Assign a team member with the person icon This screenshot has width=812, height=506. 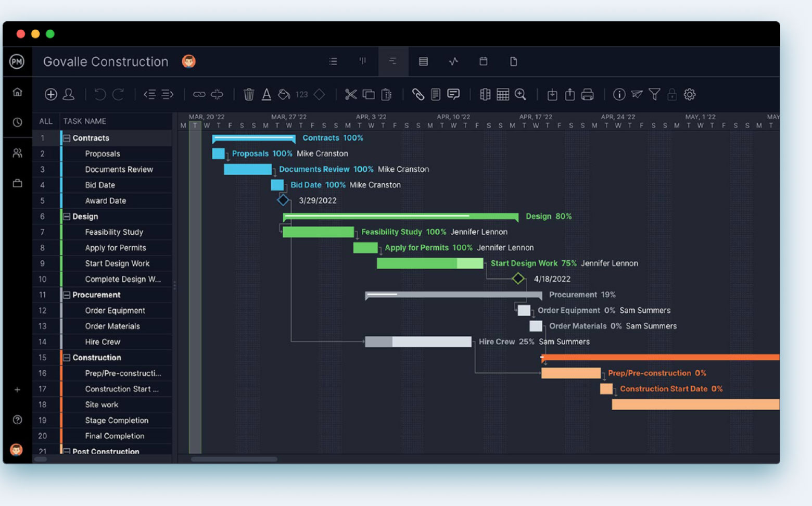point(69,94)
